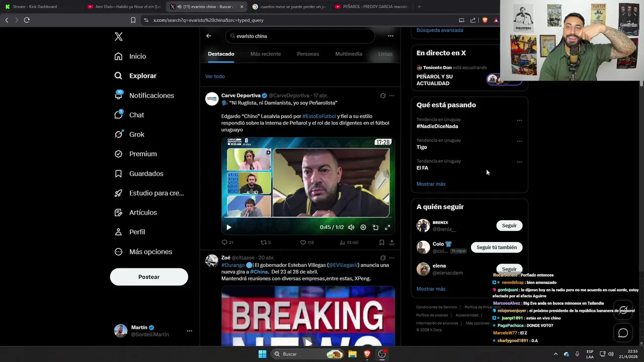Open more options on Zoé post
Screen dimensions: 644x362
point(392,258)
